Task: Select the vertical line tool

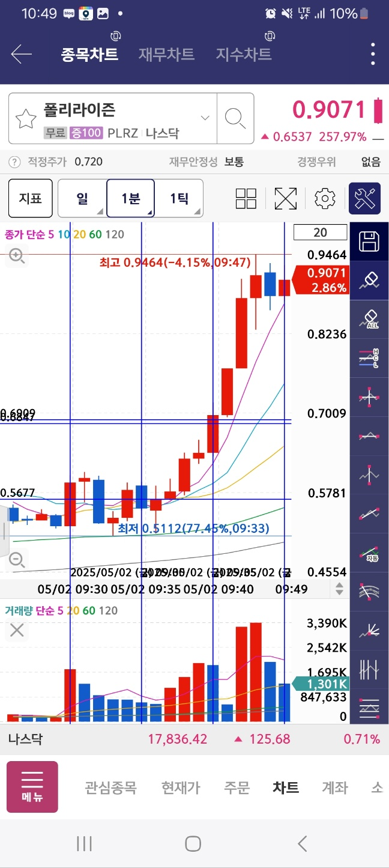Action: pyautogui.click(x=369, y=475)
